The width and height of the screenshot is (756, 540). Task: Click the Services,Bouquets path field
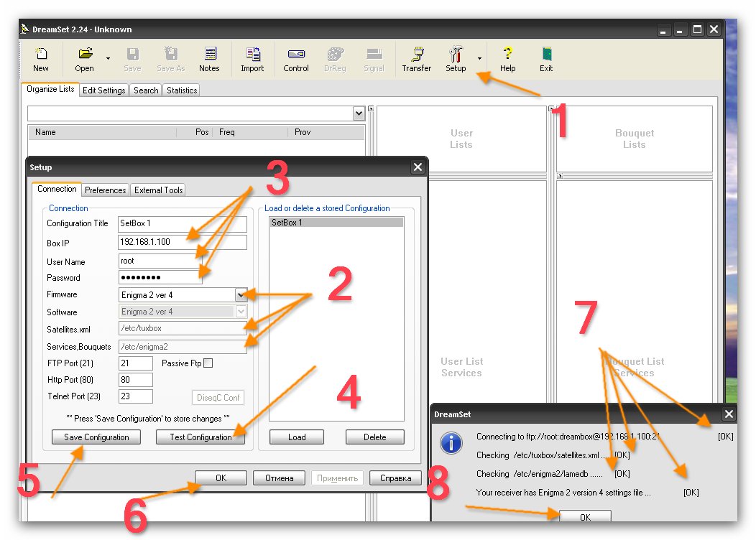coord(183,347)
